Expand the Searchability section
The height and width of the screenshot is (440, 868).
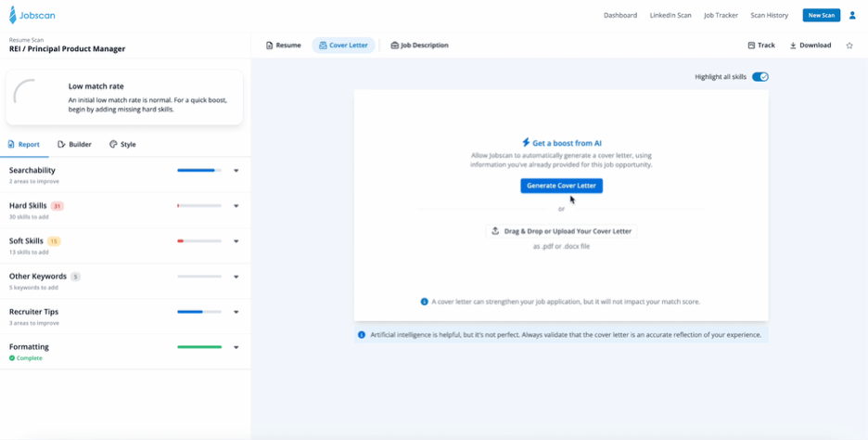tap(236, 171)
